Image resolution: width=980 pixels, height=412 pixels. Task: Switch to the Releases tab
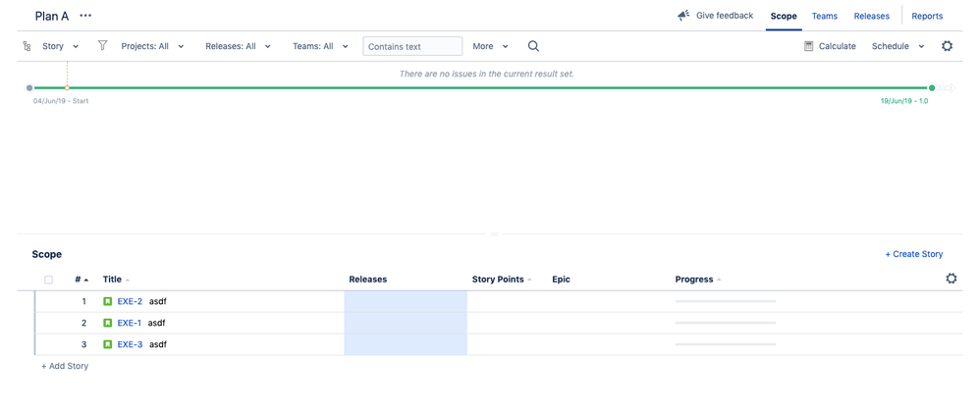(x=871, y=17)
